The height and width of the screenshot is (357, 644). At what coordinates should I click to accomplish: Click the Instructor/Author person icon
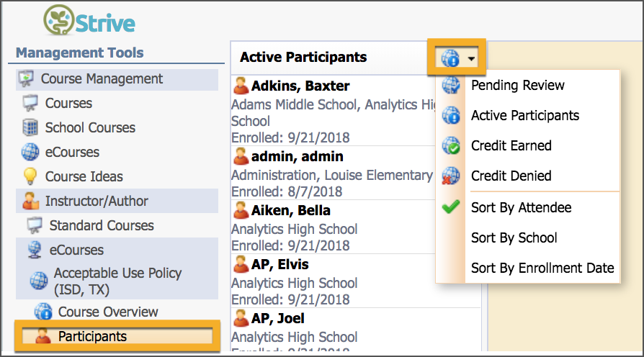[x=30, y=201]
